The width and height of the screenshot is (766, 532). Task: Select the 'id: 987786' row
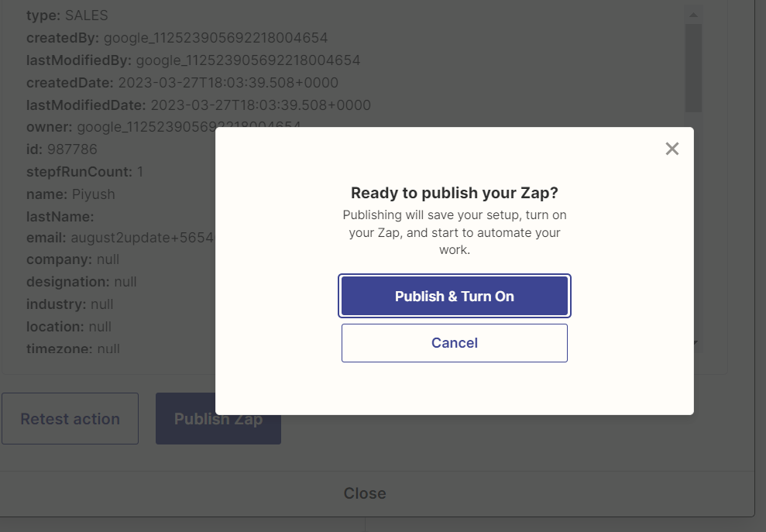62,149
